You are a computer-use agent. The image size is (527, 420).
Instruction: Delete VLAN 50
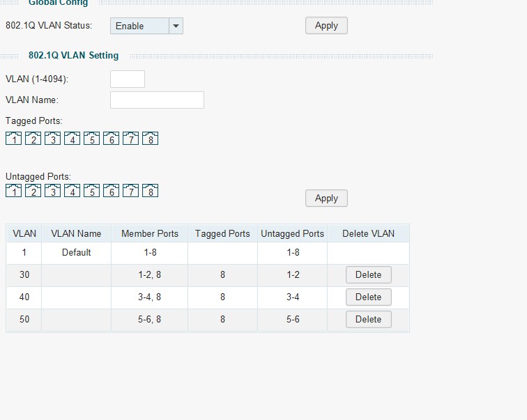pyautogui.click(x=368, y=319)
